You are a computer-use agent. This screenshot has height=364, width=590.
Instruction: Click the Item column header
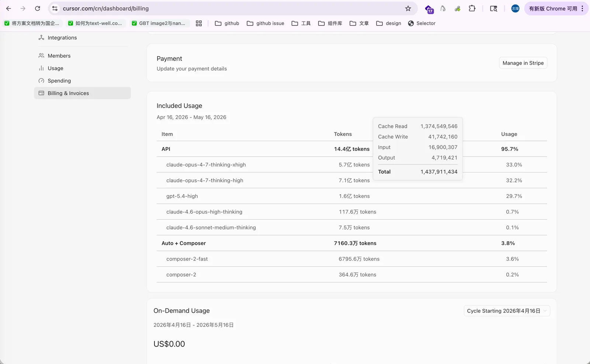click(x=167, y=134)
